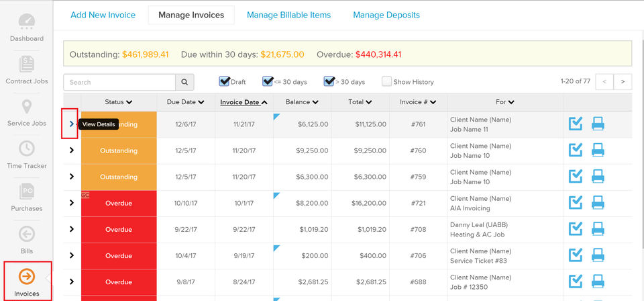
Task: Open Bills in the sidebar
Action: pyautogui.click(x=27, y=241)
